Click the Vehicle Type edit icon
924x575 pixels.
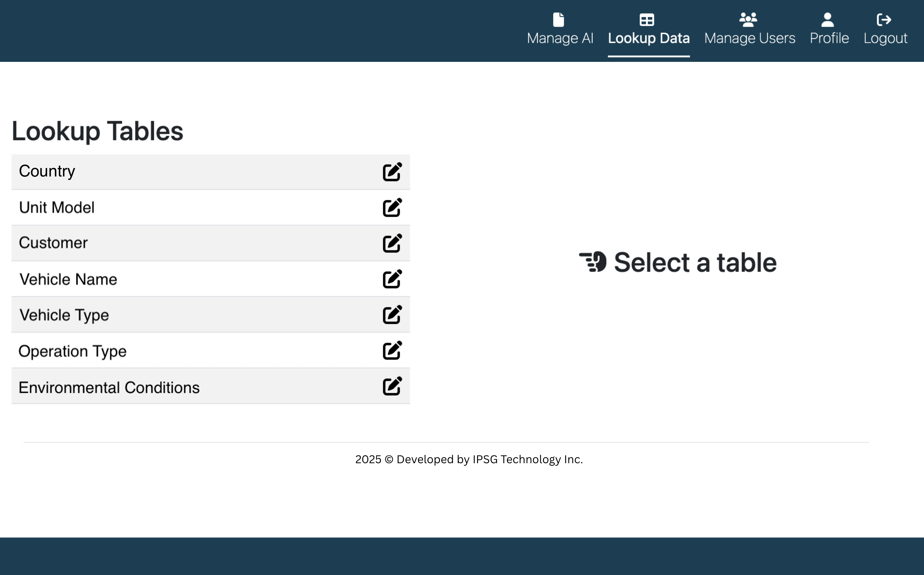point(392,314)
